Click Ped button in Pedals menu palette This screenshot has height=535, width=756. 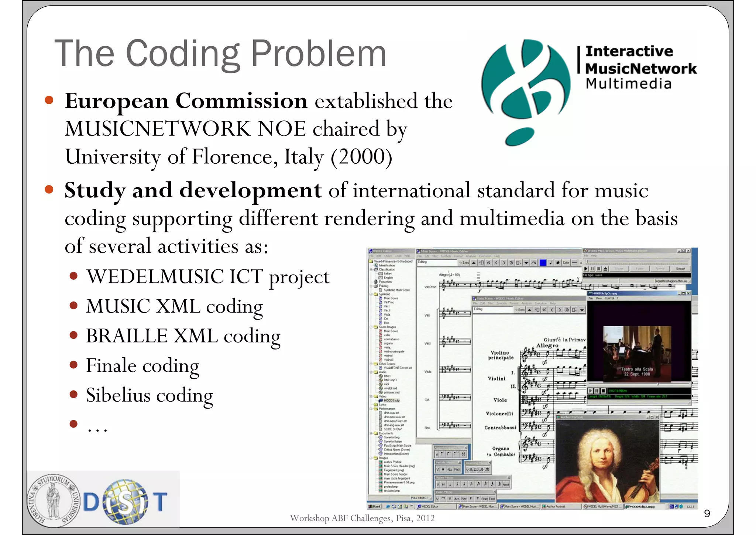click(x=457, y=469)
